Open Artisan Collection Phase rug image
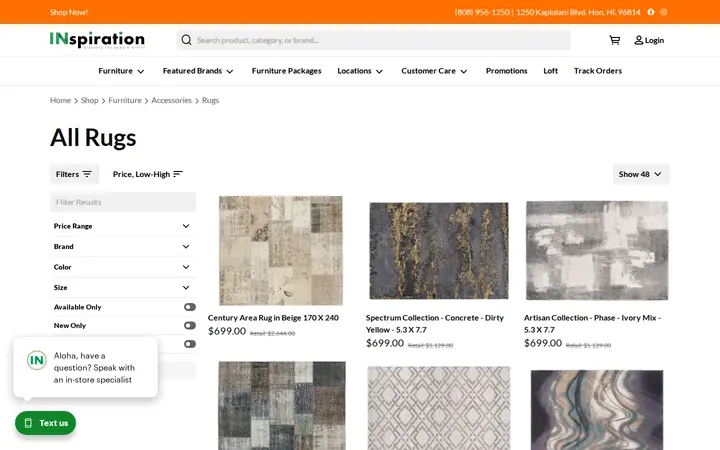The height and width of the screenshot is (450, 720). [597, 251]
